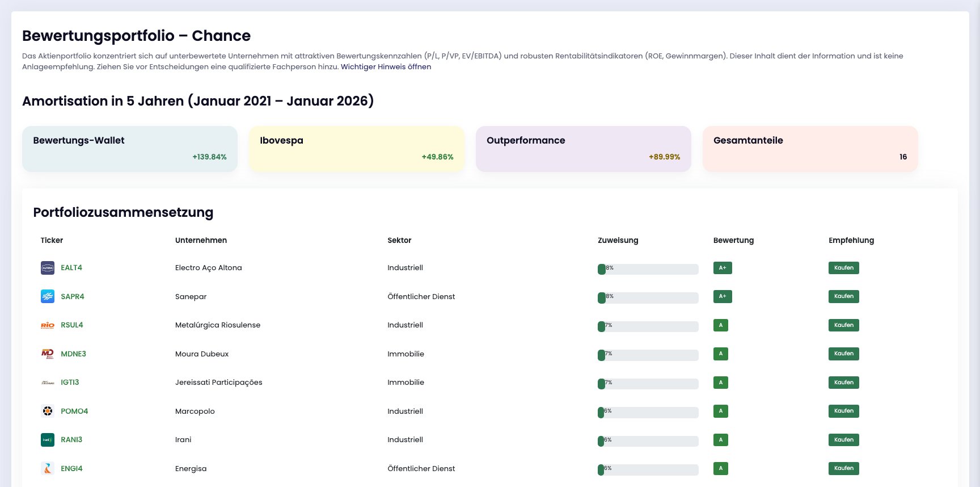
Task: Click the Sektor column header
Action: [399, 240]
